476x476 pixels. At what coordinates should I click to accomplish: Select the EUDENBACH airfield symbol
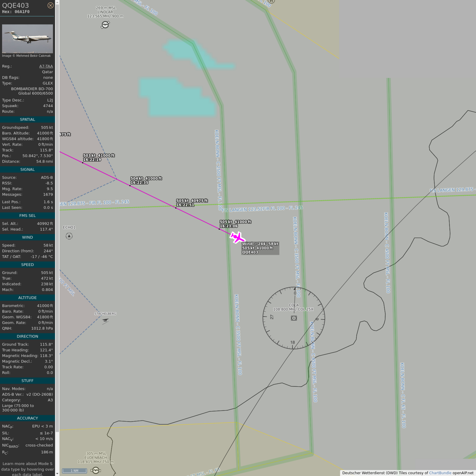(x=96, y=470)
